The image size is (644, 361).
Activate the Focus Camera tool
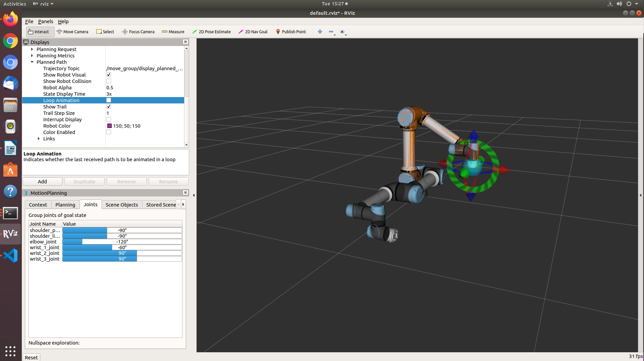pos(138,32)
